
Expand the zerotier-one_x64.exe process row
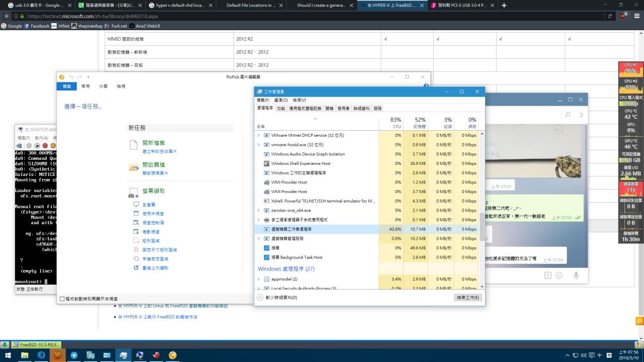(259, 210)
